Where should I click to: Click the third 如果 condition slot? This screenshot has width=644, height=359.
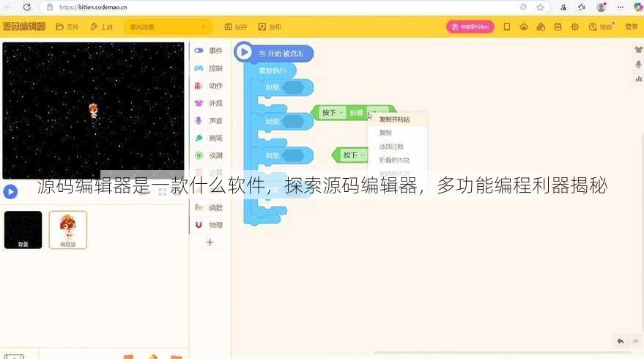(294, 155)
